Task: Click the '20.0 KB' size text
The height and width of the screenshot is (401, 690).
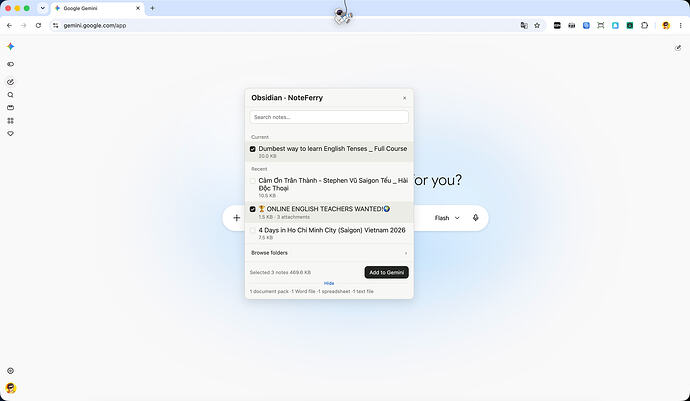Action: (268, 156)
